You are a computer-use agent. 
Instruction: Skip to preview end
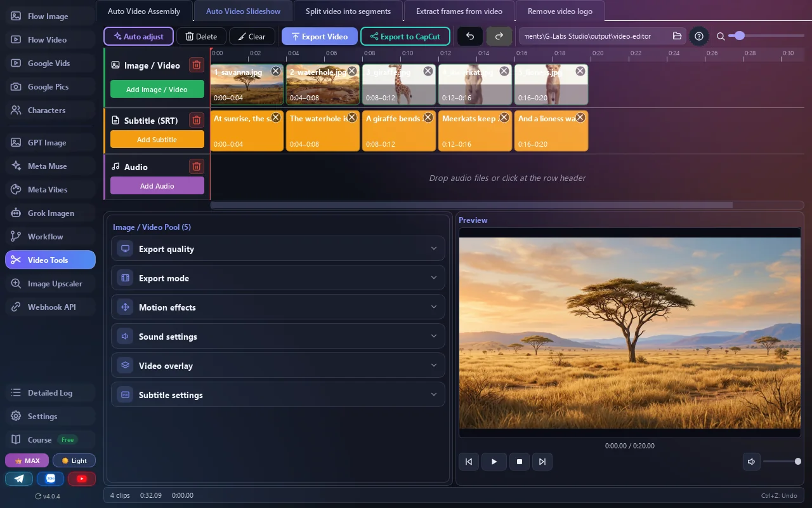(542, 462)
